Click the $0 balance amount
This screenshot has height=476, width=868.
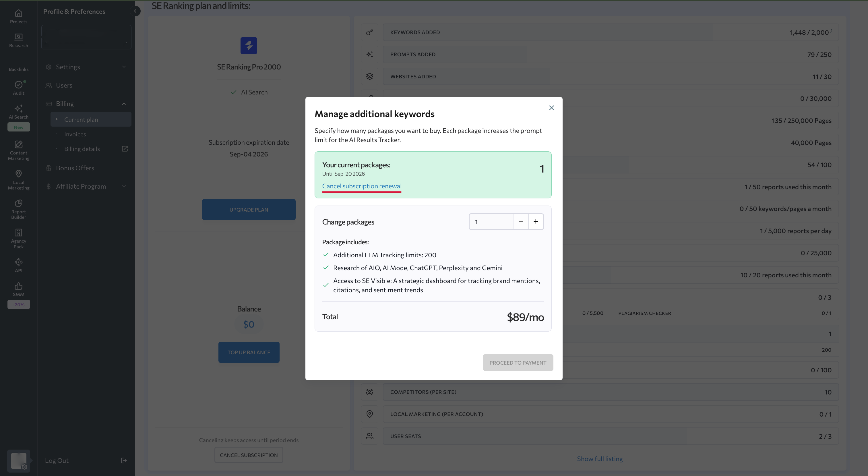pos(249,324)
